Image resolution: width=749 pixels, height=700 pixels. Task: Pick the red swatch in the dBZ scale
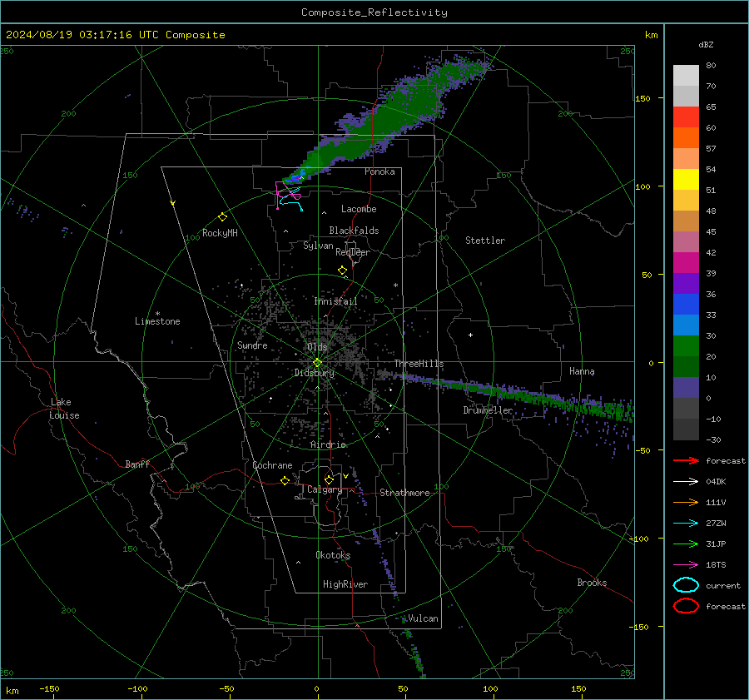(686, 117)
